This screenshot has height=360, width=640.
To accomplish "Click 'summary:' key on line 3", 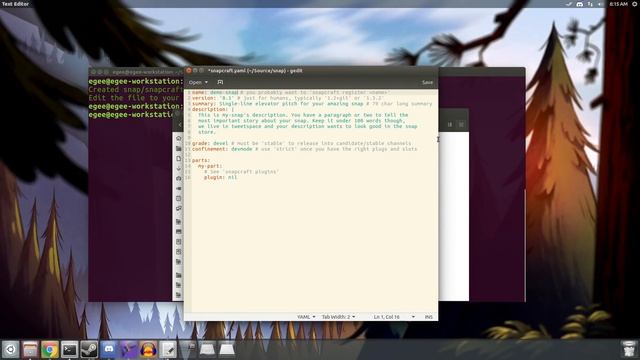I will (203, 104).
